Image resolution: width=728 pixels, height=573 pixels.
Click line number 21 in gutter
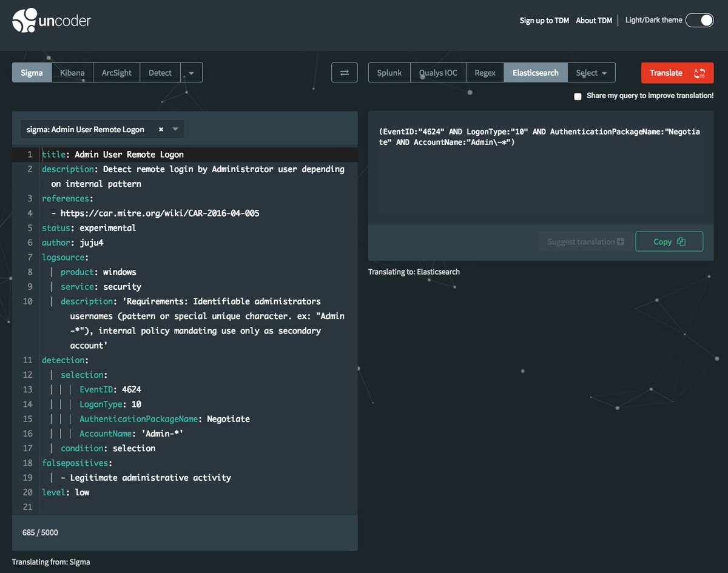click(27, 507)
